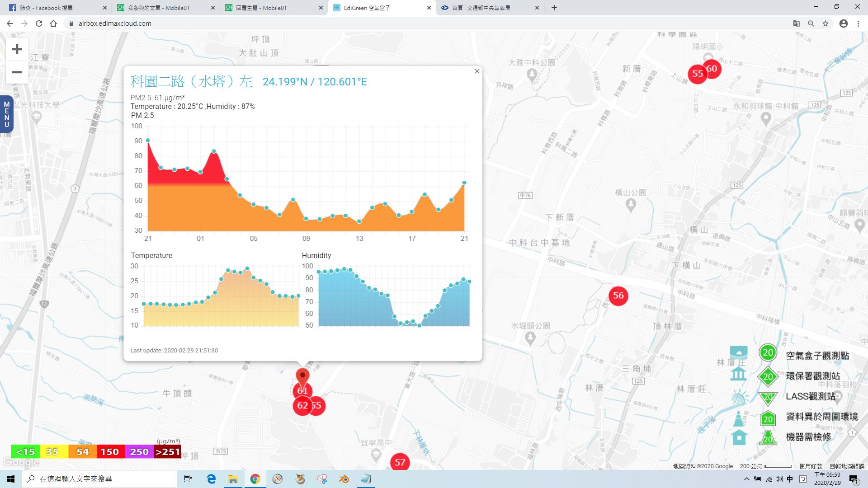Bookmark this page with the star icon

[x=826, y=23]
